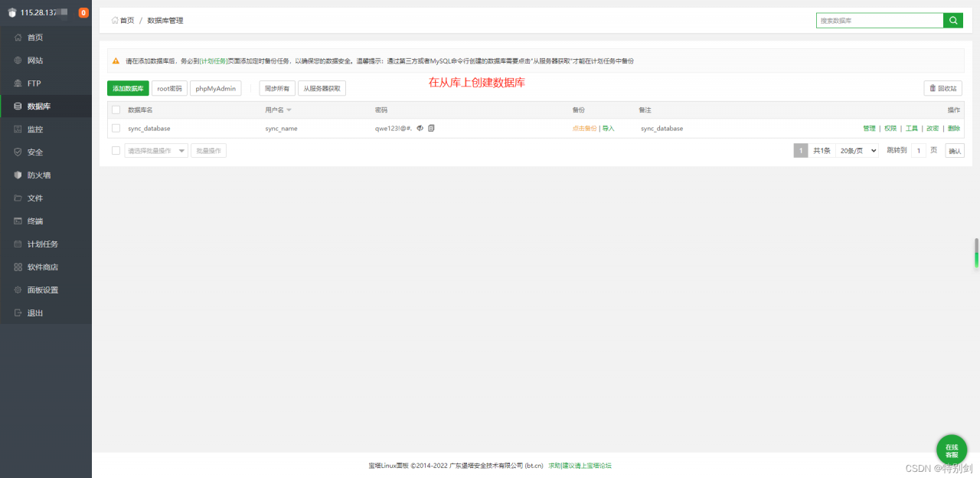This screenshot has height=478, width=980.
Task: Click the magnifier search button
Action: pos(953,21)
